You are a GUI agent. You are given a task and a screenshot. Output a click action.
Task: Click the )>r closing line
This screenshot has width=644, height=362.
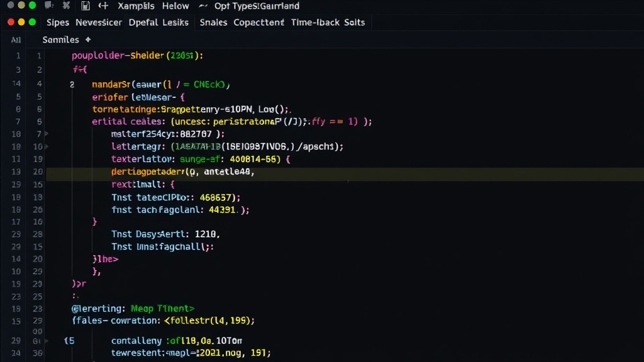pos(79,283)
